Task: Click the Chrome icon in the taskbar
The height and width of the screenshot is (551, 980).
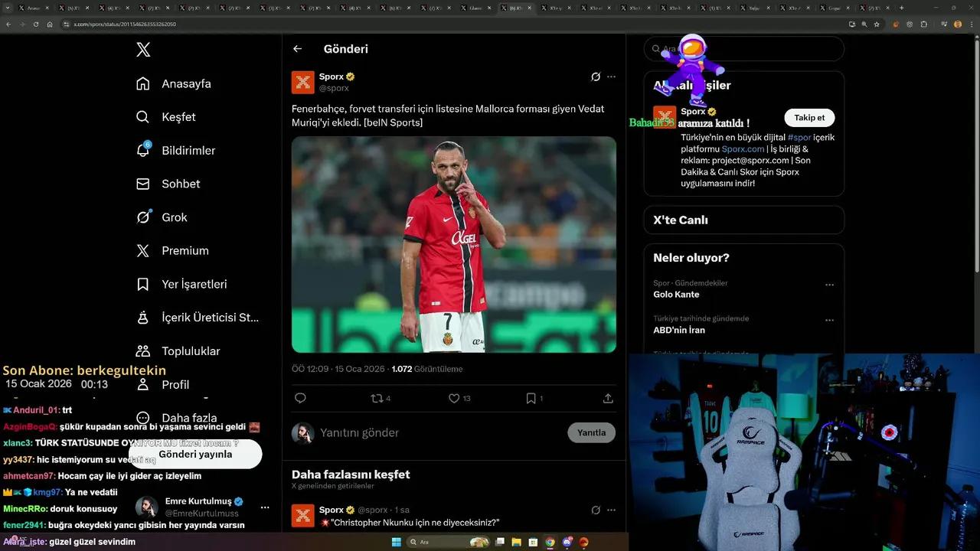Action: tap(550, 542)
